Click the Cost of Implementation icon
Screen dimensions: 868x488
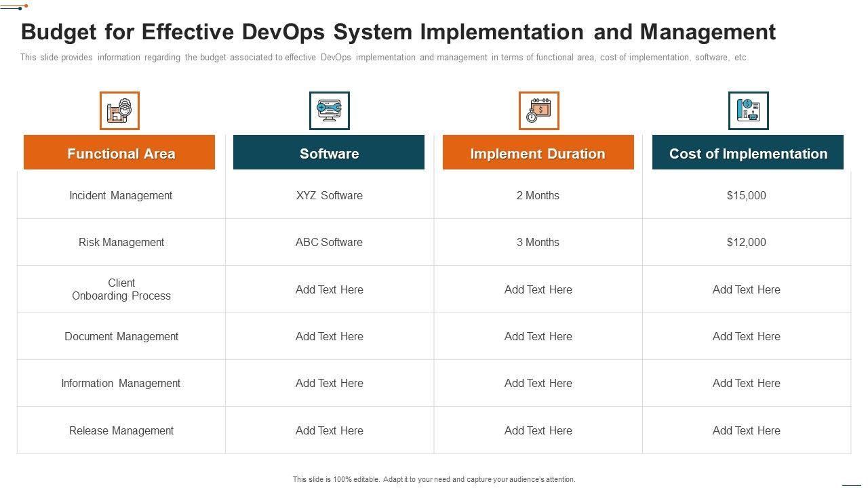pos(748,110)
